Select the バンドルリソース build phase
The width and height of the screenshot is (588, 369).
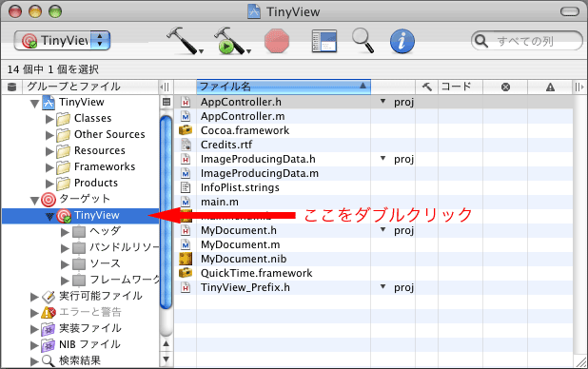point(124,247)
